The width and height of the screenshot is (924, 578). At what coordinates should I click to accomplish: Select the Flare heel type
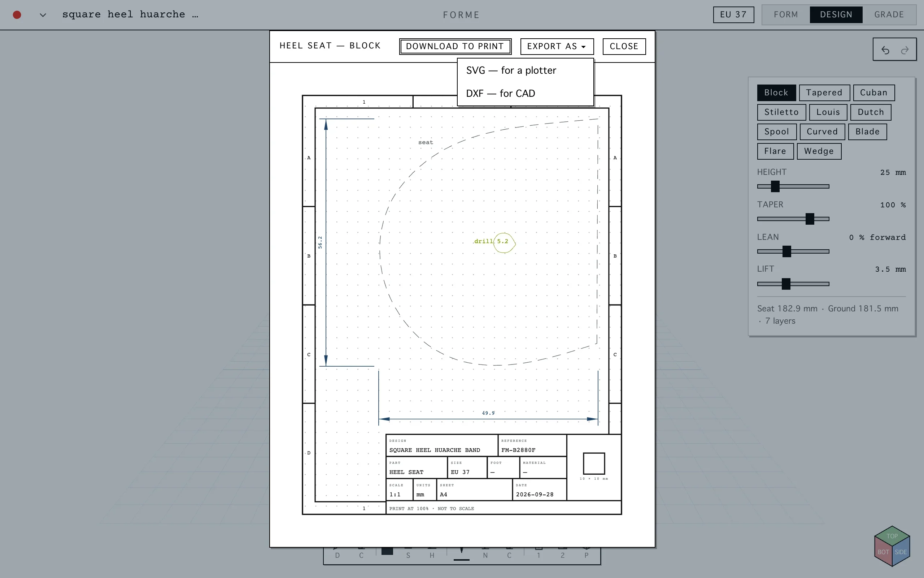click(775, 151)
